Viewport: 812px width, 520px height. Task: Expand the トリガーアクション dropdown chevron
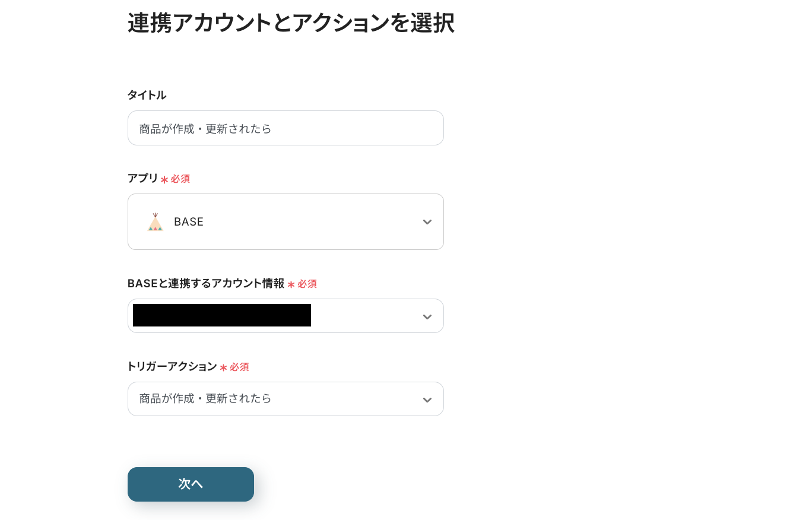[x=427, y=399]
